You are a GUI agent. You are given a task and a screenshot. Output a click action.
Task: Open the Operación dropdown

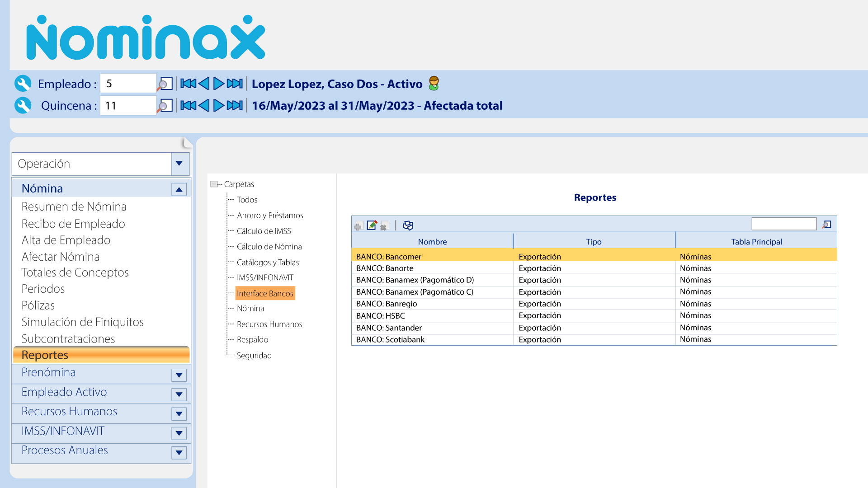click(x=179, y=164)
